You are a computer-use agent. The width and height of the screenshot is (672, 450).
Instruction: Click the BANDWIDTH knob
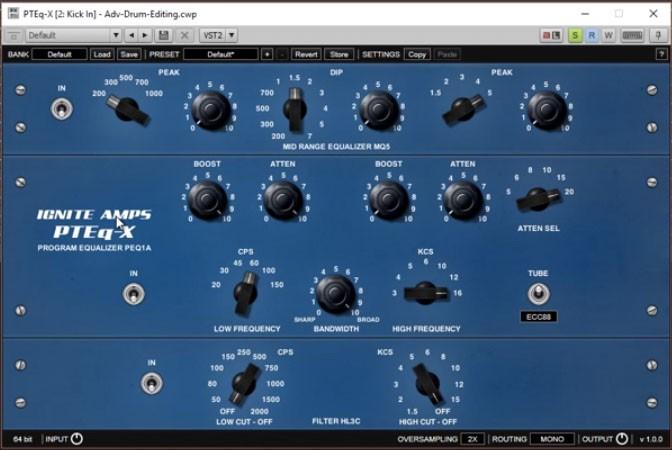tap(335, 293)
